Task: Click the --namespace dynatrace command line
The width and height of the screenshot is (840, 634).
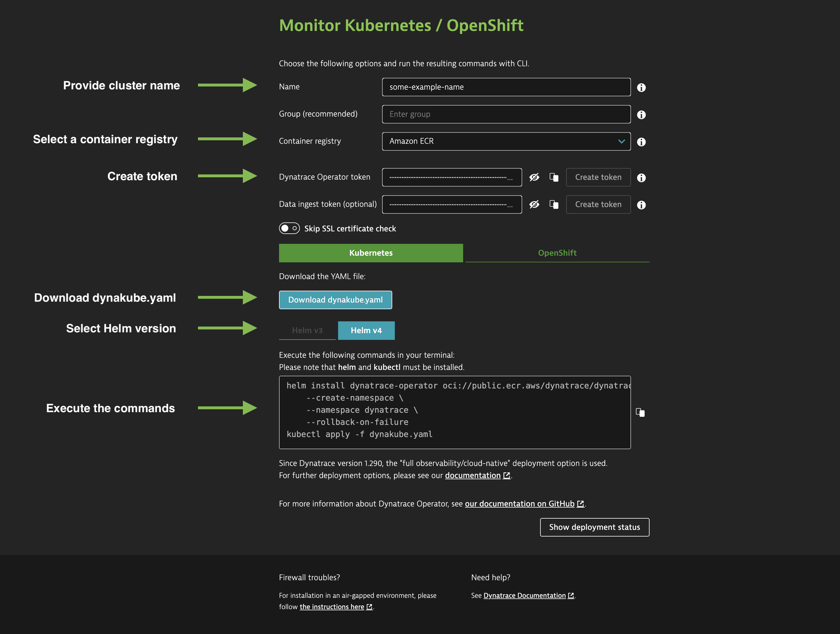Action: coord(362,410)
